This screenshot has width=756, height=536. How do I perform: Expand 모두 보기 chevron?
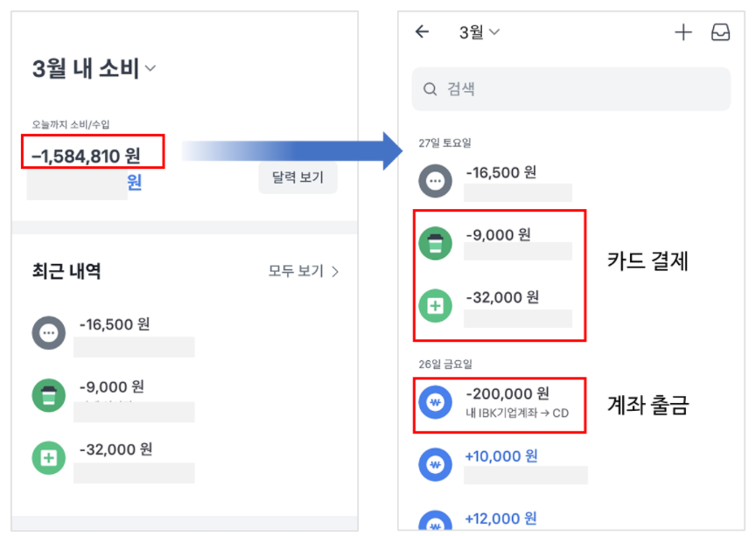(x=335, y=272)
